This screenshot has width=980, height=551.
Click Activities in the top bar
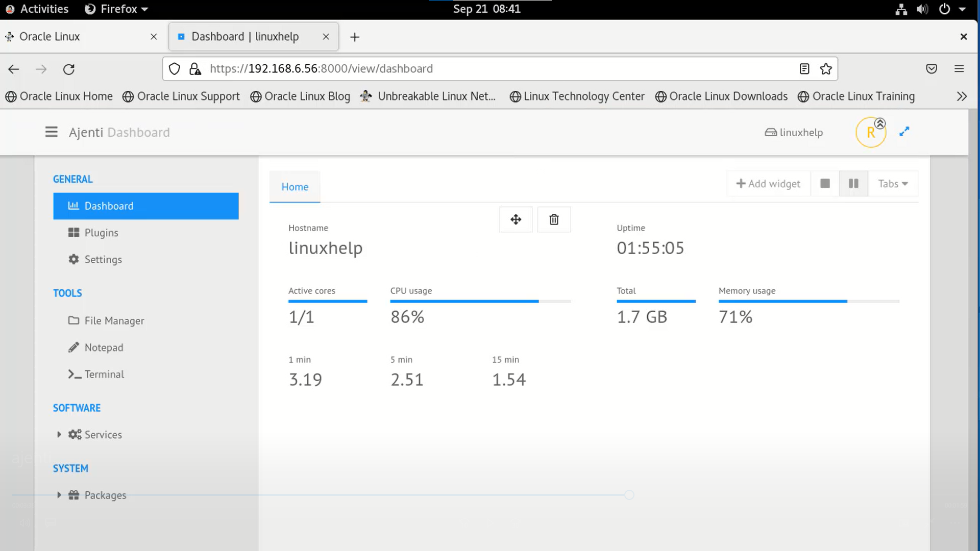[37, 9]
